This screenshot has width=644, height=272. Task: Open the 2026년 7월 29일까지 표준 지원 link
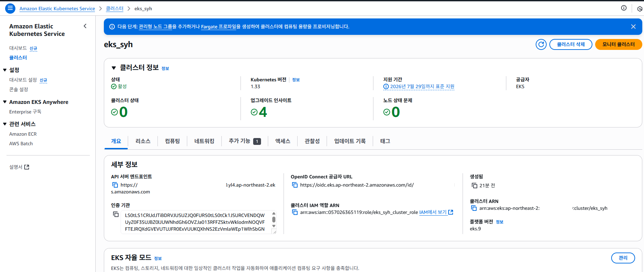(x=422, y=86)
